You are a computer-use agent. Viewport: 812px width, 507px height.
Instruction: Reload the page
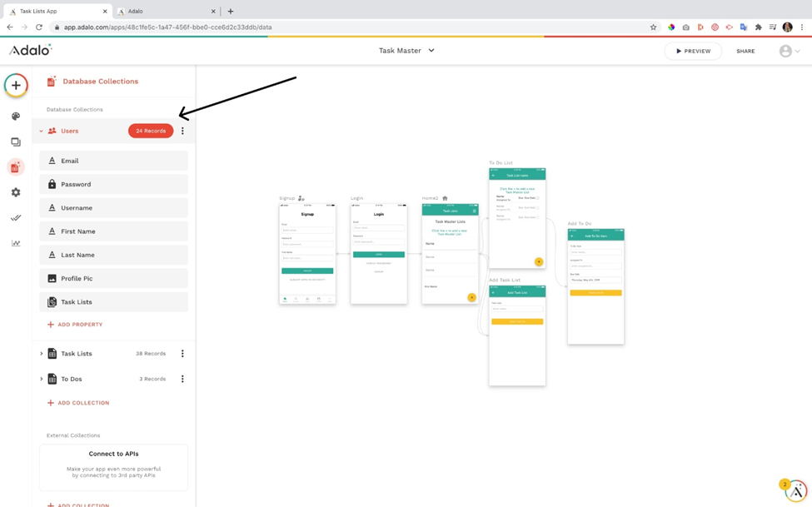tap(39, 27)
